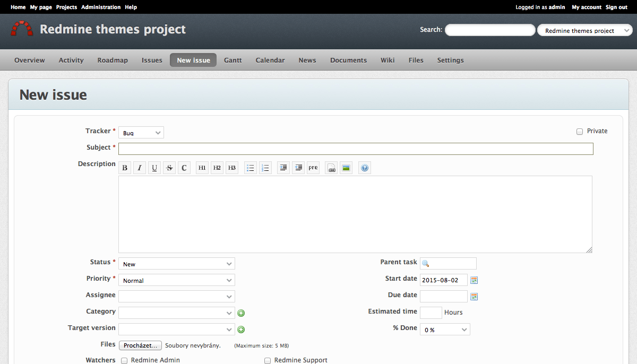Viewport: 637px width, 364px height.
Task: Apply strikethrough formatting icon
Action: 169,168
